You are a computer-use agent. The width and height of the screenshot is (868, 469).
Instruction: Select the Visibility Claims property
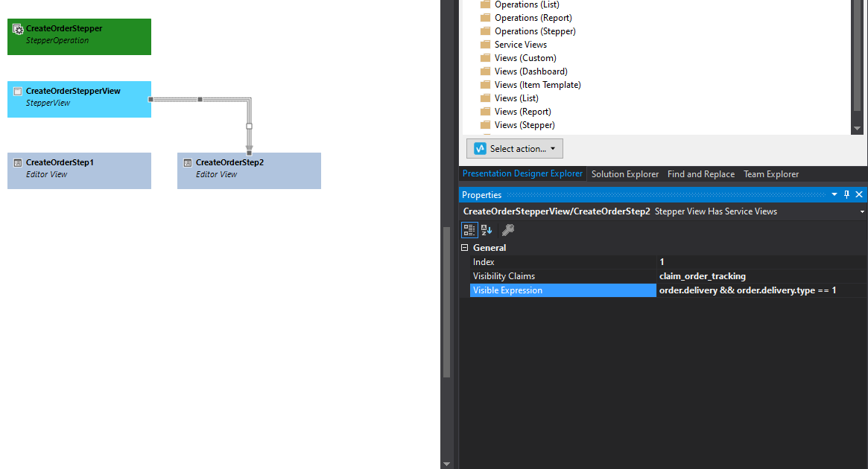563,276
